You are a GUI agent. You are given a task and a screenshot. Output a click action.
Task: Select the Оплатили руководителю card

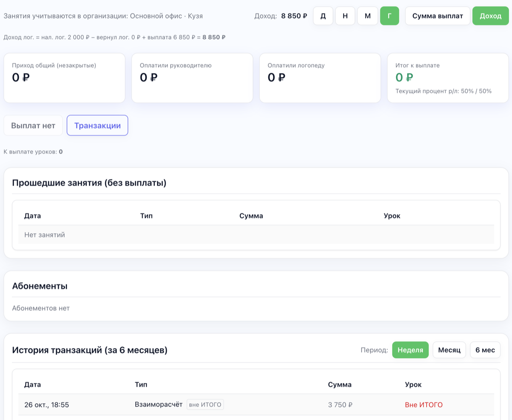pyautogui.click(x=192, y=78)
